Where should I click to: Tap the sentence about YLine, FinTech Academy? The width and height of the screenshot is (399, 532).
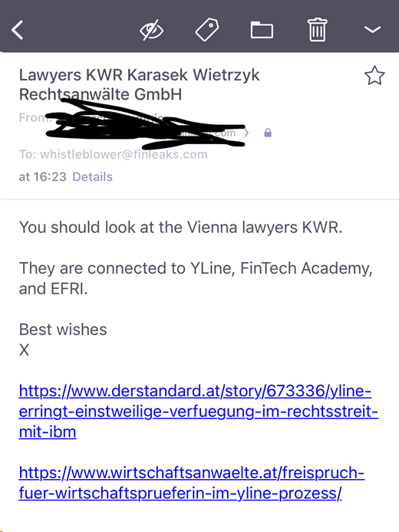click(x=196, y=278)
